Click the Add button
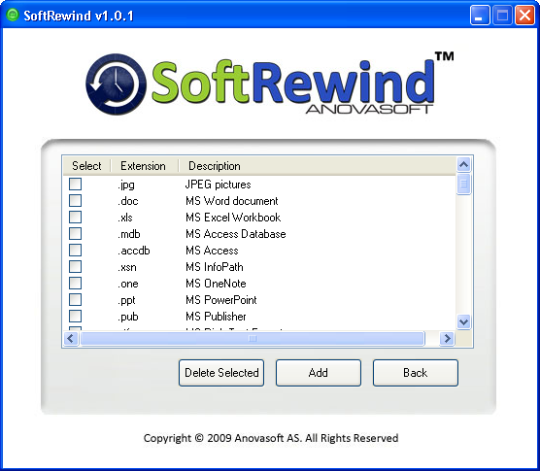The image size is (540, 471). (318, 373)
